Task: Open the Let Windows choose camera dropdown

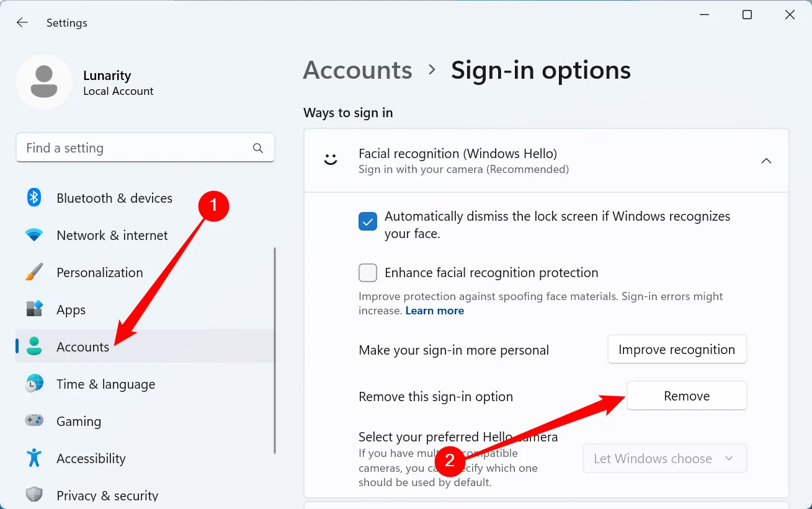Action: (x=664, y=458)
